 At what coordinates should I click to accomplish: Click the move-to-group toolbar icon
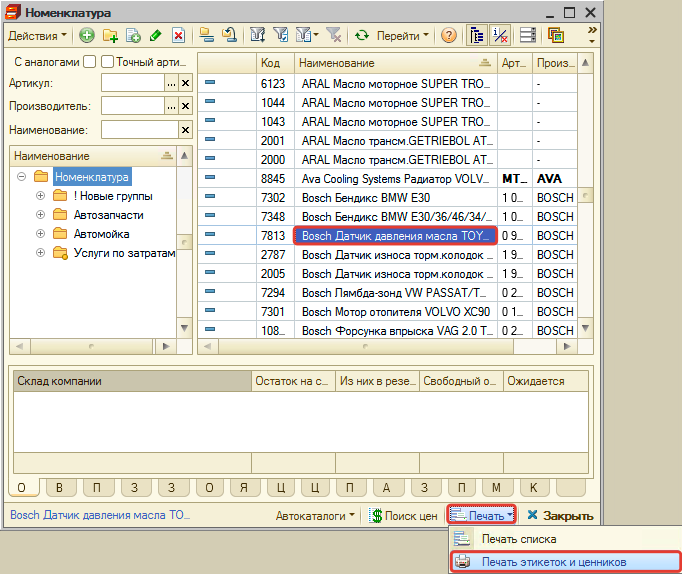click(x=229, y=35)
